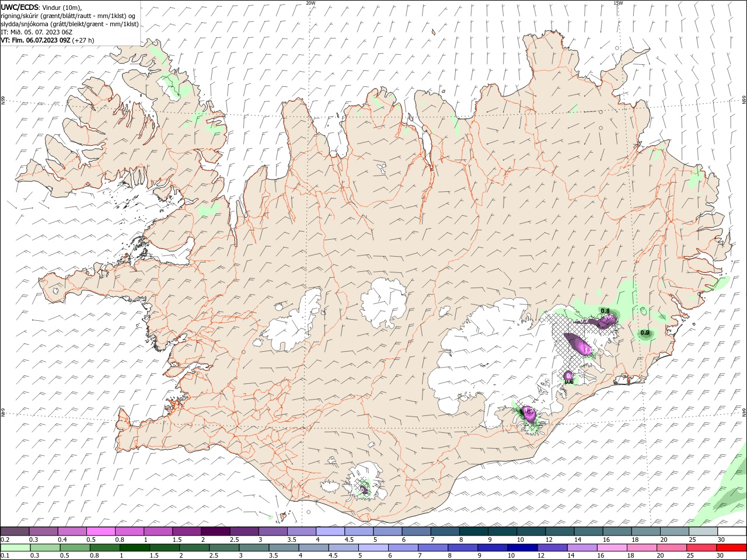Select the dark purple snow swatch between 2 and 2.5
The height and width of the screenshot is (560, 747).
215,531
